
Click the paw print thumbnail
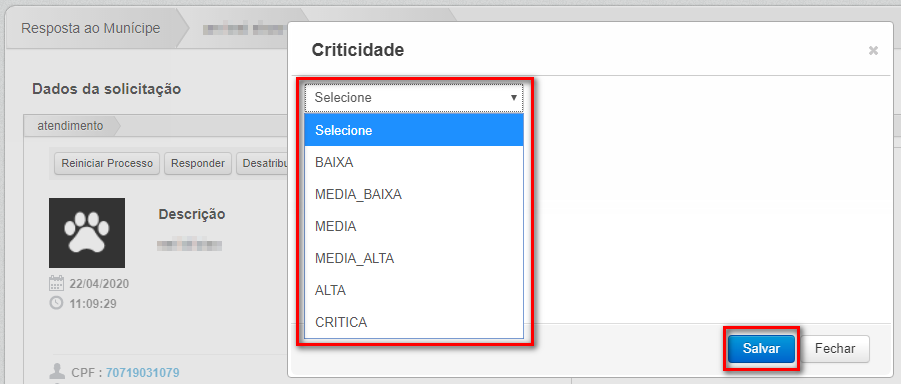pyautogui.click(x=87, y=233)
